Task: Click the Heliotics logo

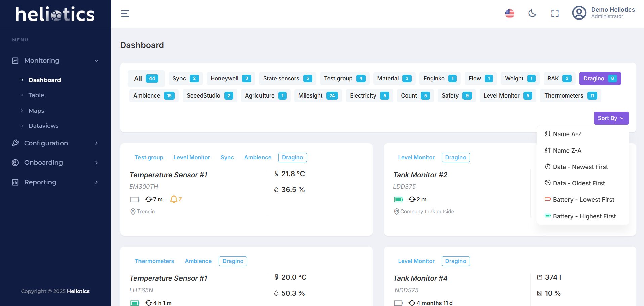Action: [55, 14]
